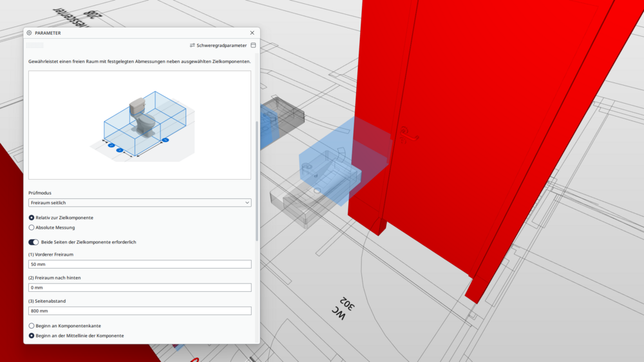Click the parameter panel vertical scrollbar
Screen dimensions: 644x362
coord(257,180)
